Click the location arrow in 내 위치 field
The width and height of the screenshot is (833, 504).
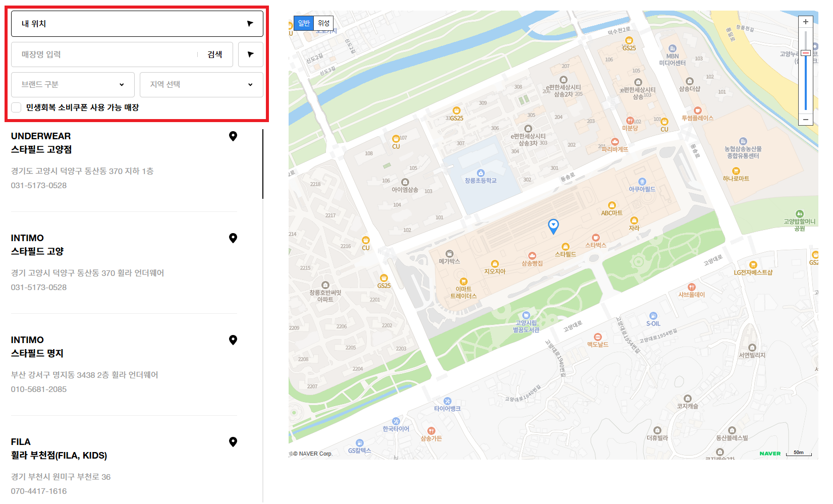point(250,24)
